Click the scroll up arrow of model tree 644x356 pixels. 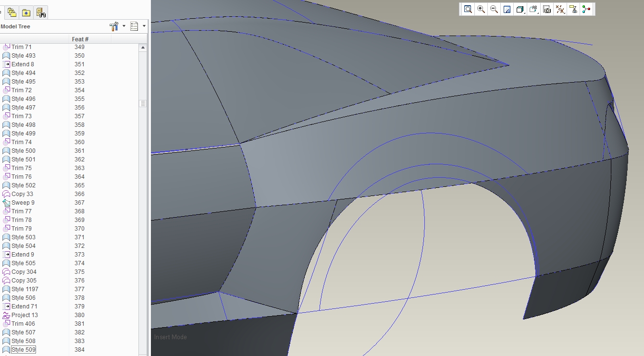coord(143,48)
